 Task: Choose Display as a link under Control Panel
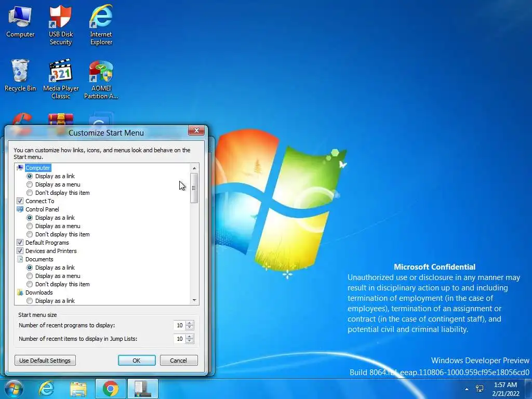coord(30,218)
